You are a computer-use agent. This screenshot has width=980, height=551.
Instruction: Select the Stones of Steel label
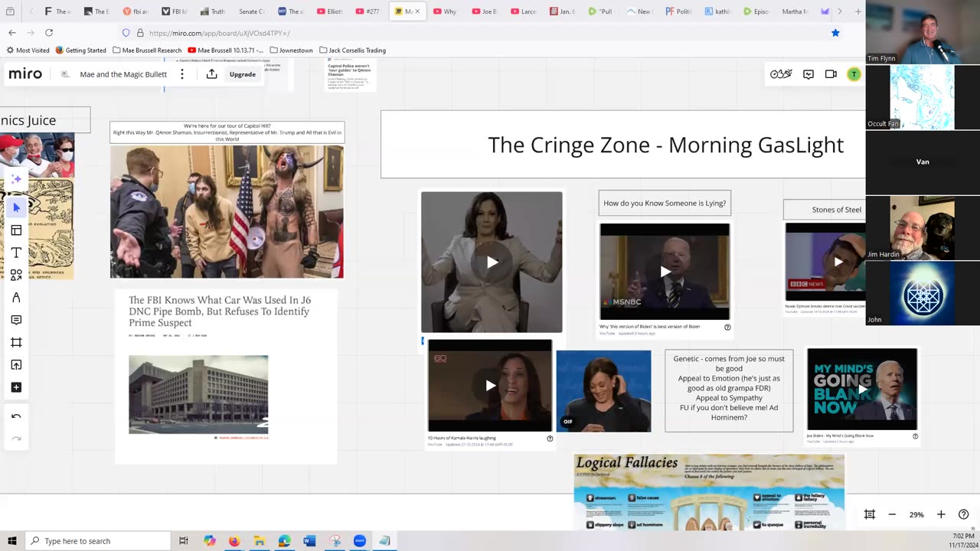point(826,209)
